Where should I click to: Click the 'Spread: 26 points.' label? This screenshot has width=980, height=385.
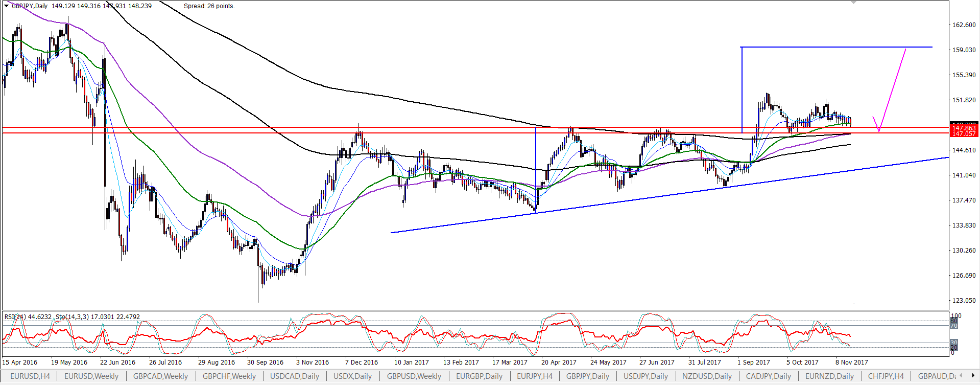click(x=209, y=6)
